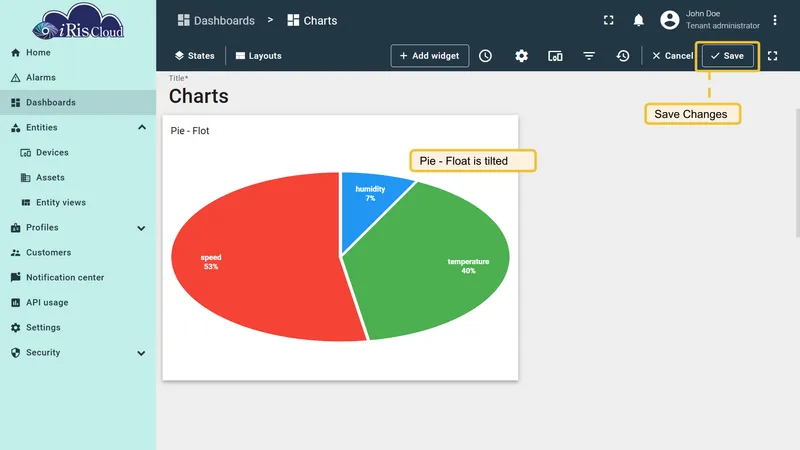Screen dimensions: 800x450
Task: Click Charts breadcrumb item
Action: (312, 20)
